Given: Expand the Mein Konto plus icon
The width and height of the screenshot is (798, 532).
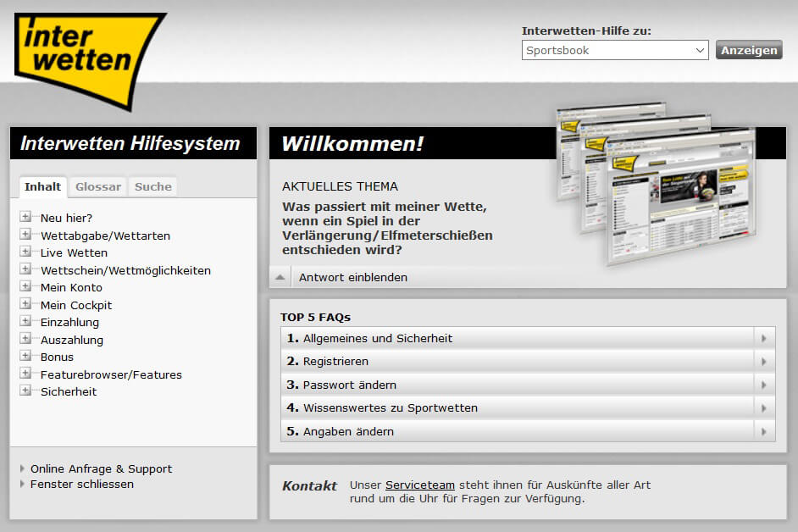Looking at the screenshot, I should coord(25,286).
